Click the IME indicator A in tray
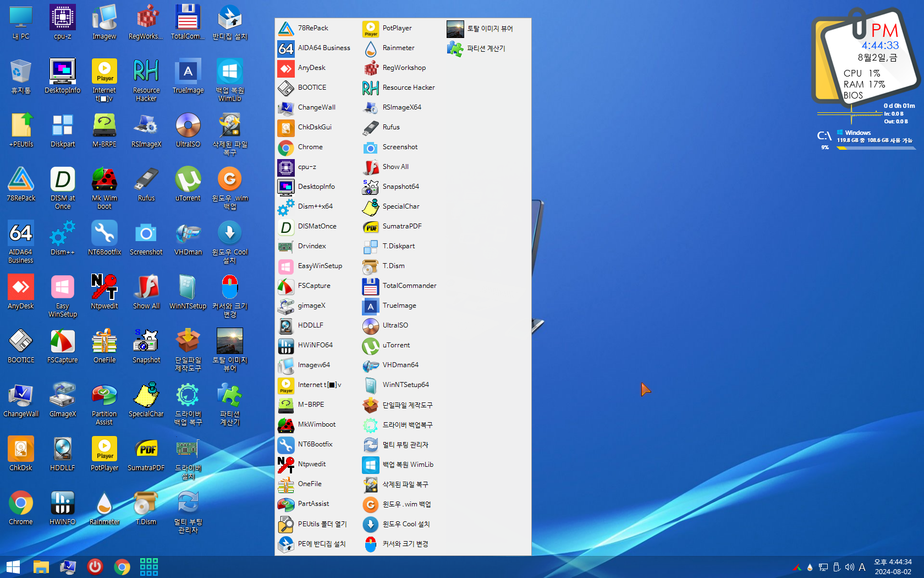924x578 pixels. 862,567
